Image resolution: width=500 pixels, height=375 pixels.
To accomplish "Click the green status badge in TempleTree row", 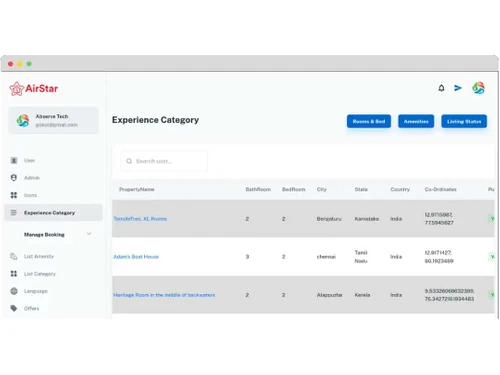I will coord(491,219).
